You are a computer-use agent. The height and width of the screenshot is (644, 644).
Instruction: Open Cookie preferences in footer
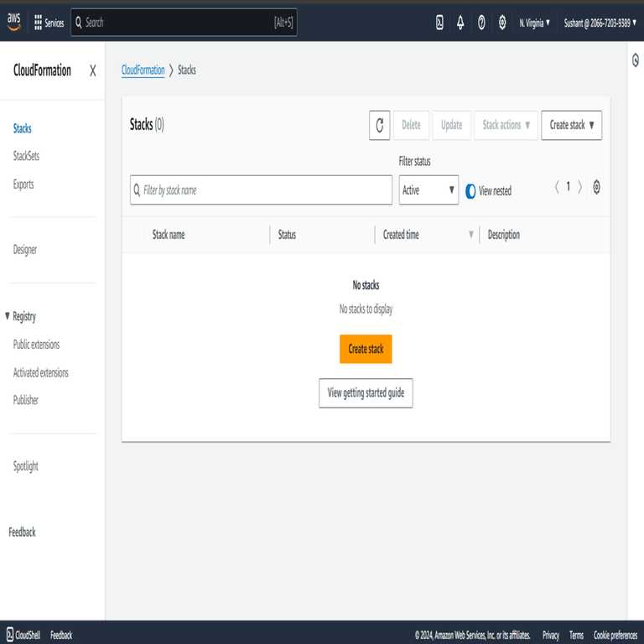(x=615, y=636)
